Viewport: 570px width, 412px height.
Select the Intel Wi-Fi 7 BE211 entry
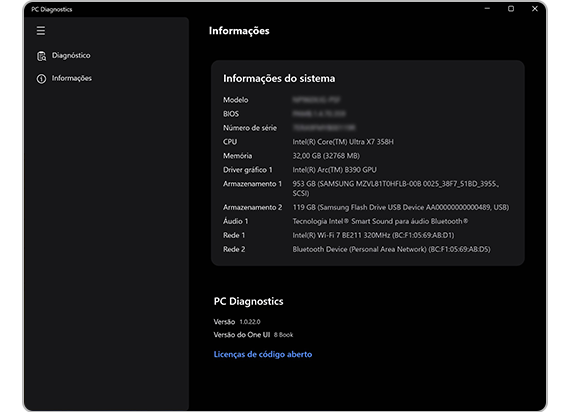[373, 235]
